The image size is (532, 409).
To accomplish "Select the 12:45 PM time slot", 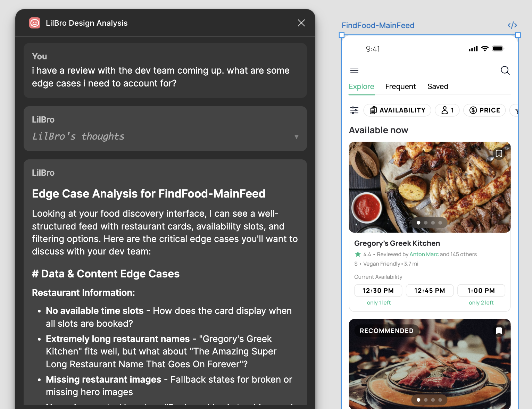I will (430, 291).
